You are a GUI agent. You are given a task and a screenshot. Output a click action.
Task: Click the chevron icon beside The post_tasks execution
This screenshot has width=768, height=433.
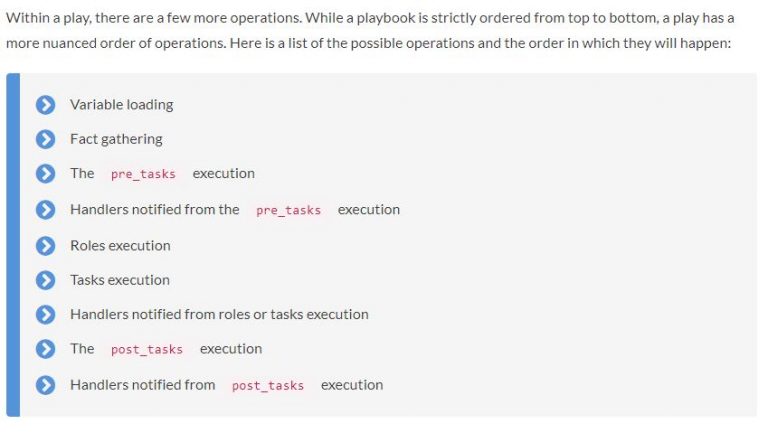pos(46,349)
